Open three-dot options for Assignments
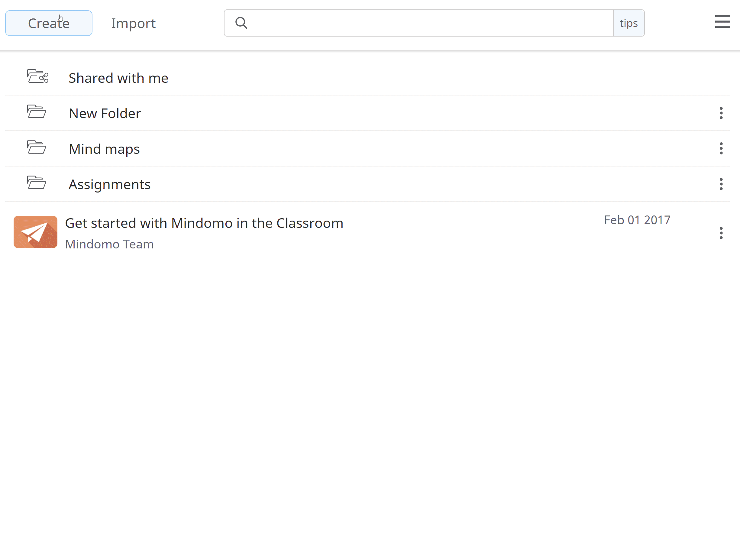Screen dimensions: 740x560 [721, 184]
